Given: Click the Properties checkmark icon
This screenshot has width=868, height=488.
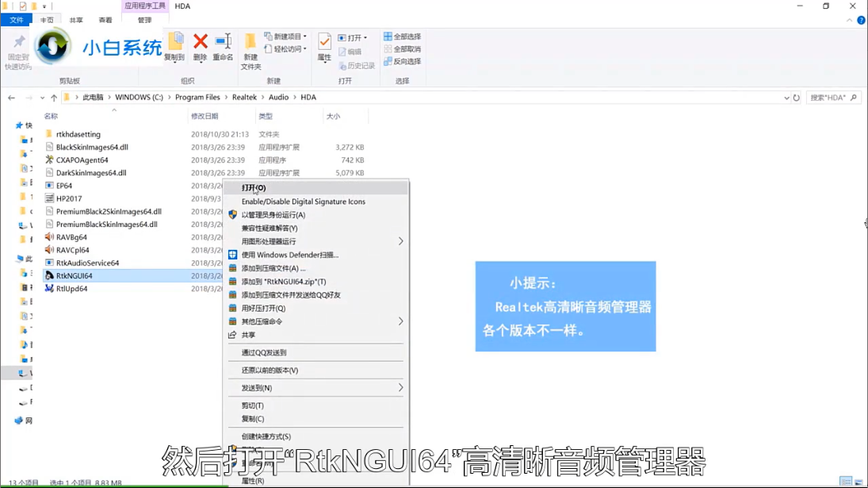Looking at the screenshot, I should click(324, 44).
